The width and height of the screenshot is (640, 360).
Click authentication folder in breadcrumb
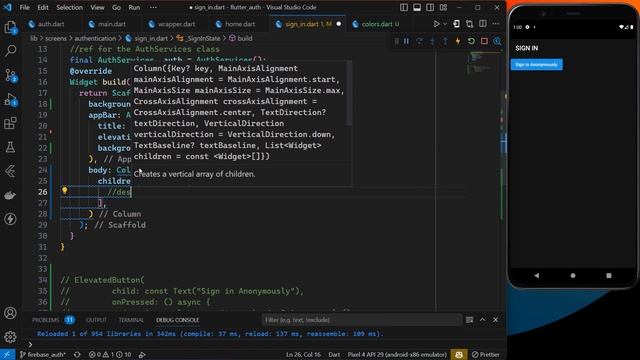pos(95,38)
